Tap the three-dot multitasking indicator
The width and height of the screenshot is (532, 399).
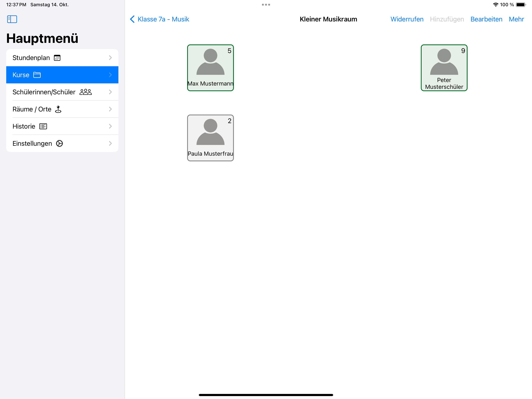coord(266,4)
